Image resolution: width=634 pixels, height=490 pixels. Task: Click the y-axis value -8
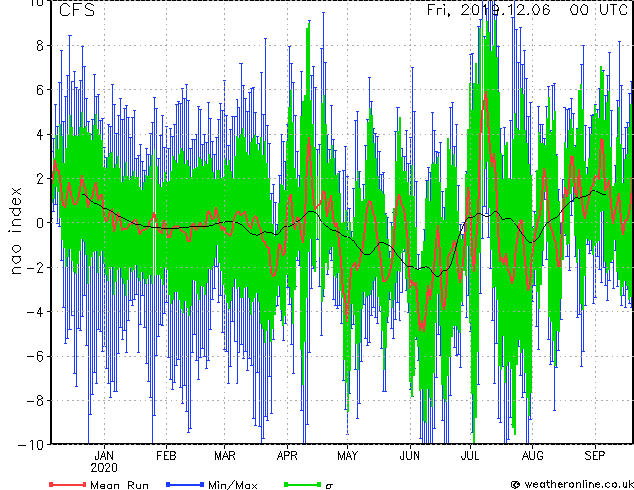coord(35,401)
